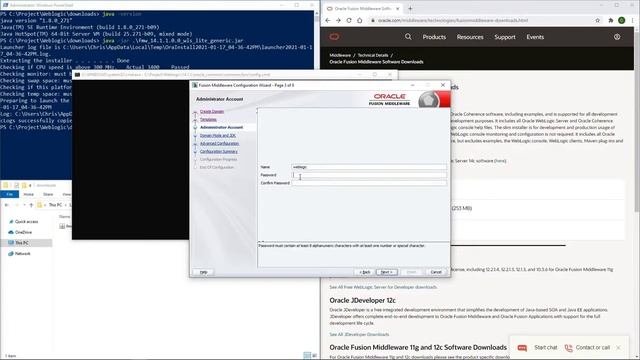
Task: Click the wizard Cancel button
Action: click(436, 272)
